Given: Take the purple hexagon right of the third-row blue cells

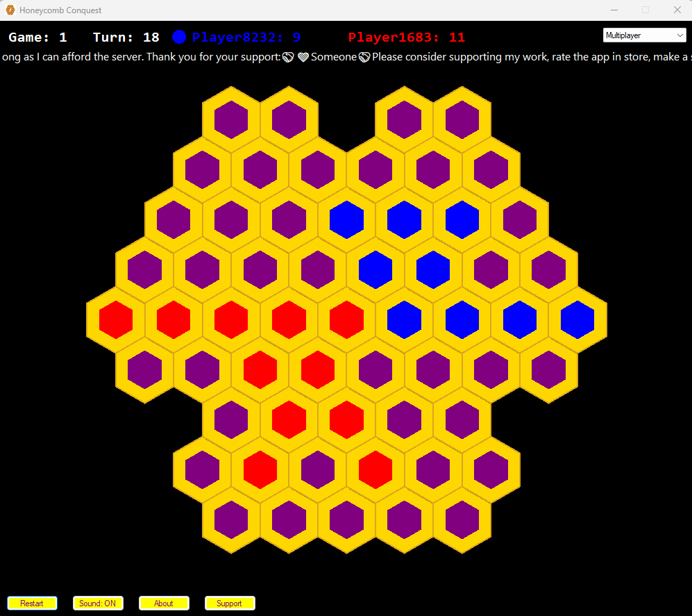Looking at the screenshot, I should (x=520, y=219).
